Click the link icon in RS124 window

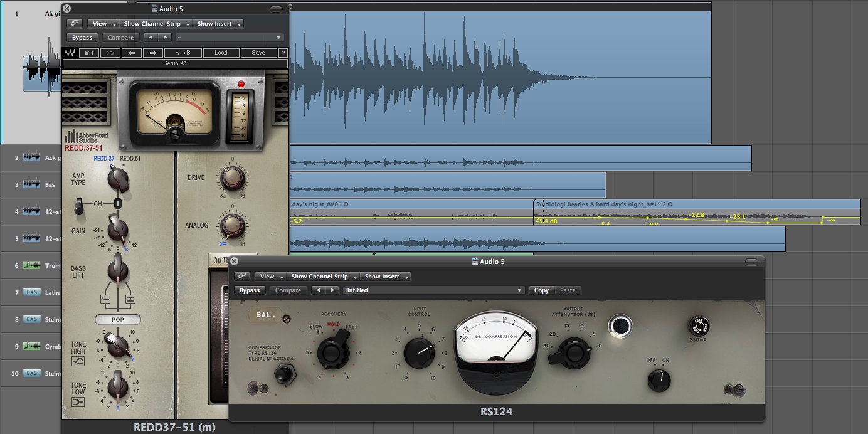tap(243, 277)
